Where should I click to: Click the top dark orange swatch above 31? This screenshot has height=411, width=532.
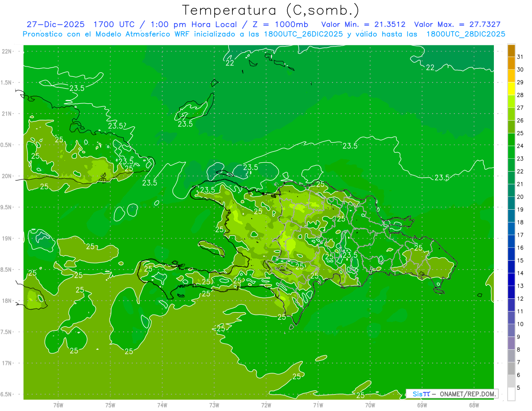pyautogui.click(x=511, y=51)
